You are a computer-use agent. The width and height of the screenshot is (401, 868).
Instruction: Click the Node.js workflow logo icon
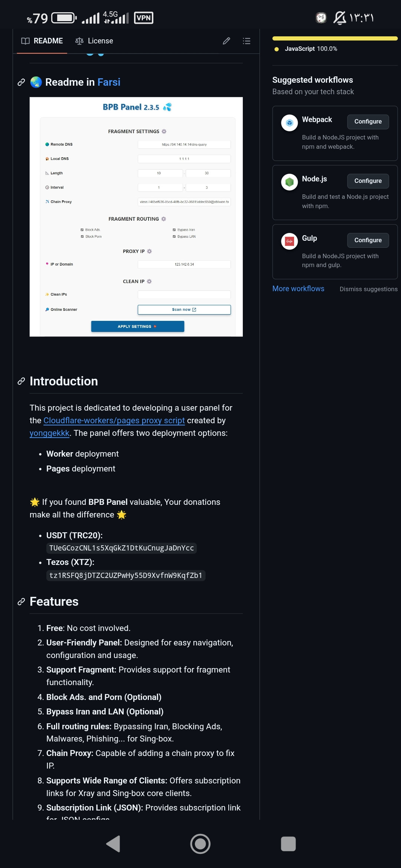click(x=290, y=182)
